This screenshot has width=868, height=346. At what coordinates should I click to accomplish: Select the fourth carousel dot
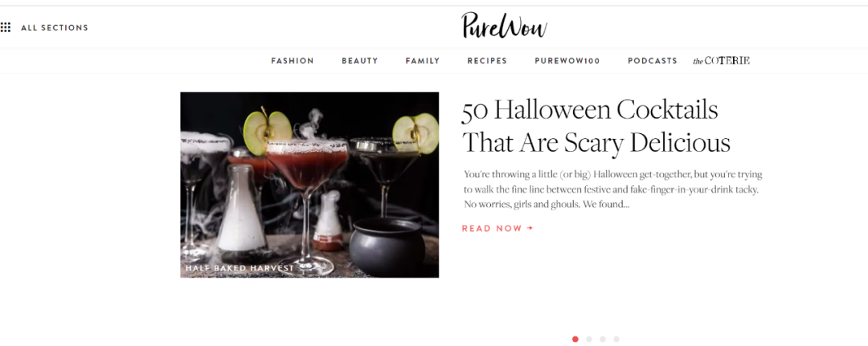(616, 339)
